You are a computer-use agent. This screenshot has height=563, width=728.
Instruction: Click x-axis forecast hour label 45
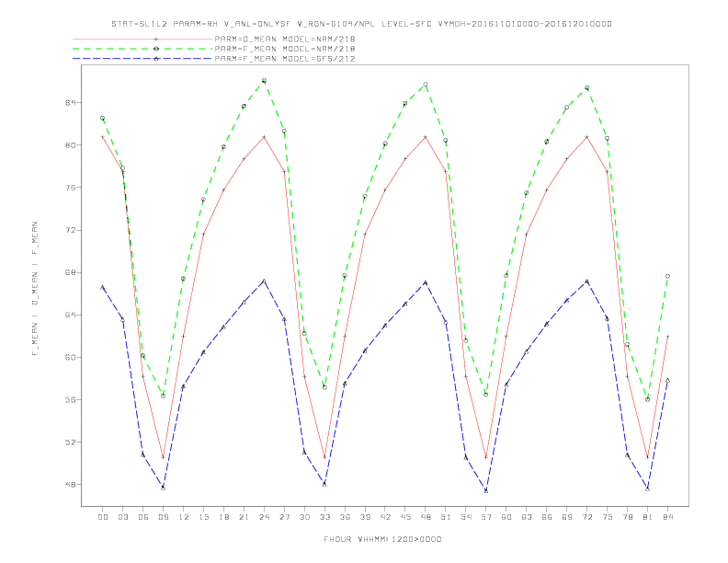(405, 517)
